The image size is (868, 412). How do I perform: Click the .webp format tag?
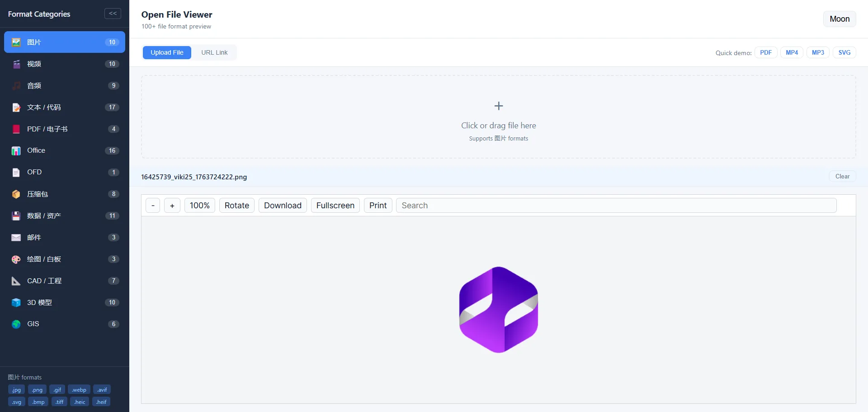(x=79, y=389)
